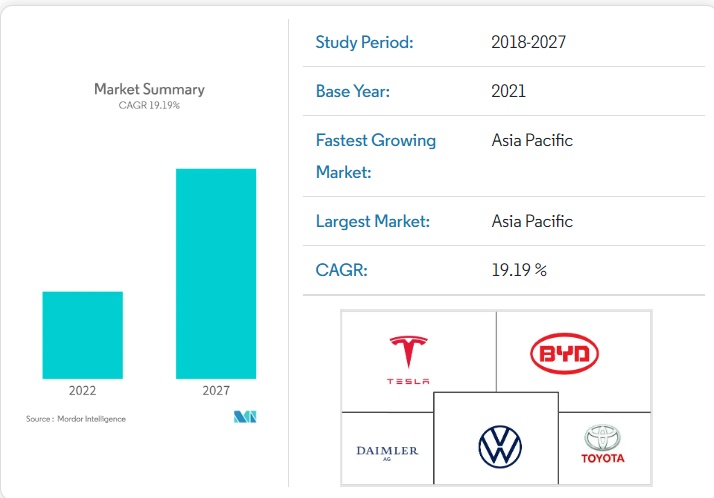This screenshot has height=498, width=714.
Task: Click the BYD logo
Action: tap(564, 354)
